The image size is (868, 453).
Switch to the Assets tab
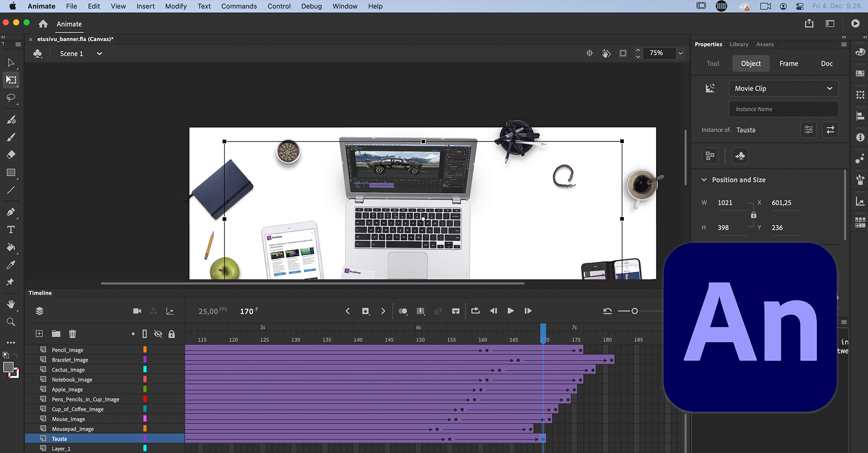point(765,44)
